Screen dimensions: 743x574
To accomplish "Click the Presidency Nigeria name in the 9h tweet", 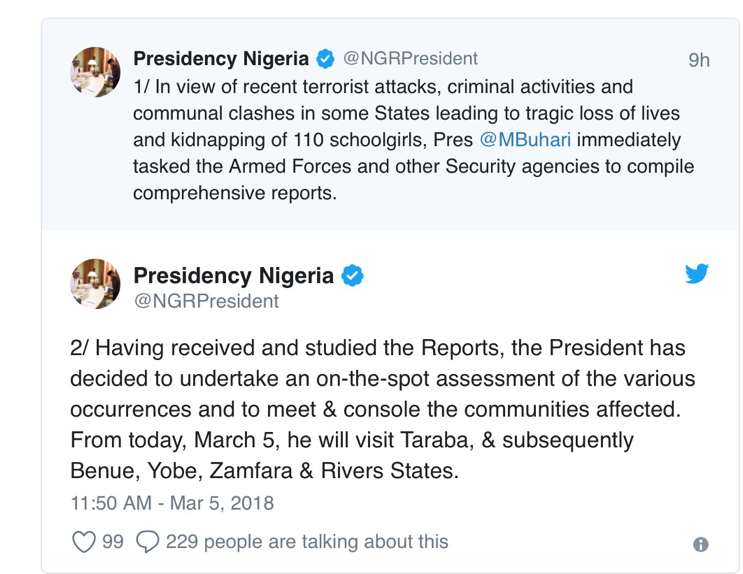I will [x=221, y=59].
